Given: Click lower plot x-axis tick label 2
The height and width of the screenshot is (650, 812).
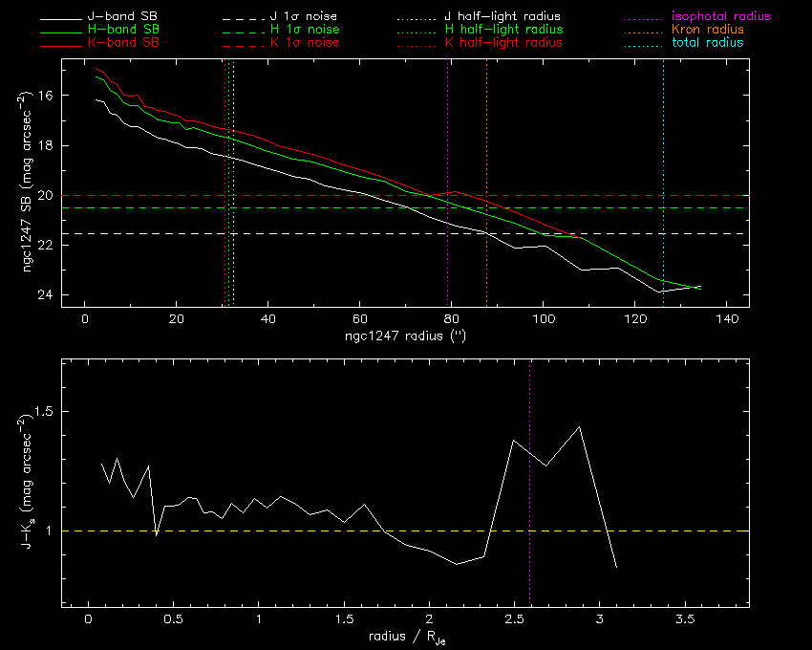Looking at the screenshot, I should [x=429, y=619].
